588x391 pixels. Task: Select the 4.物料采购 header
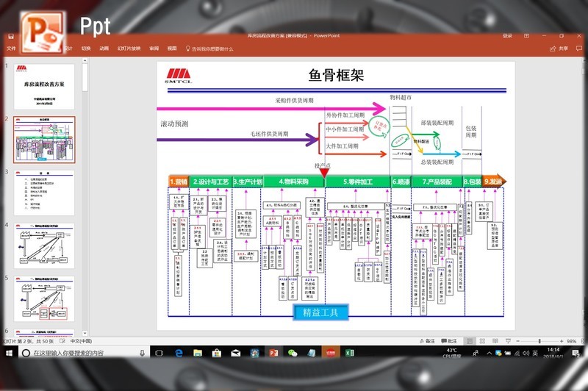click(293, 182)
